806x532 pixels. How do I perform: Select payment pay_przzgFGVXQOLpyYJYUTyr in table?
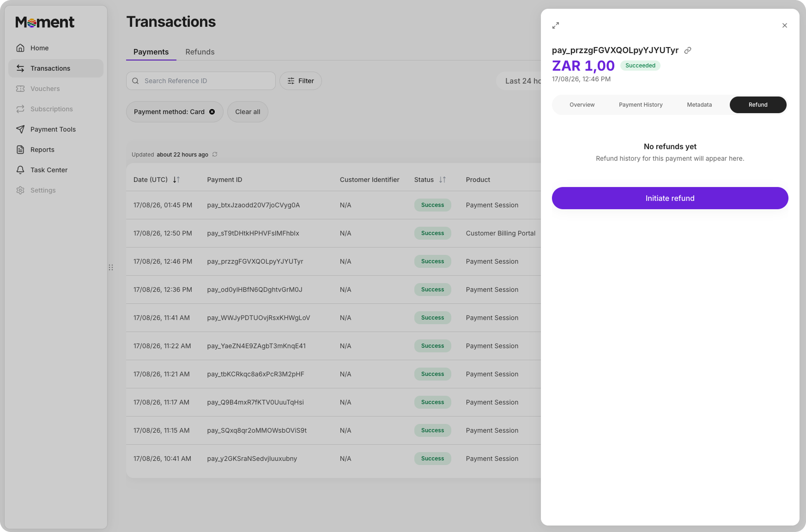(333, 261)
